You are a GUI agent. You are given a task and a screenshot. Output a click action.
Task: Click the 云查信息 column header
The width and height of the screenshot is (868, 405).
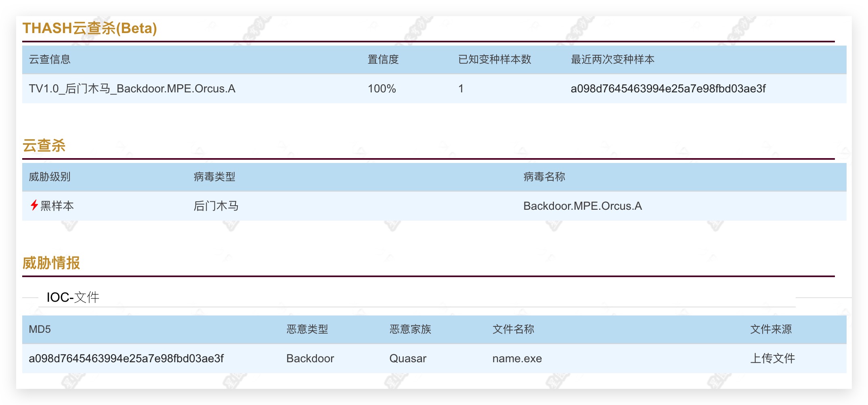tap(50, 59)
